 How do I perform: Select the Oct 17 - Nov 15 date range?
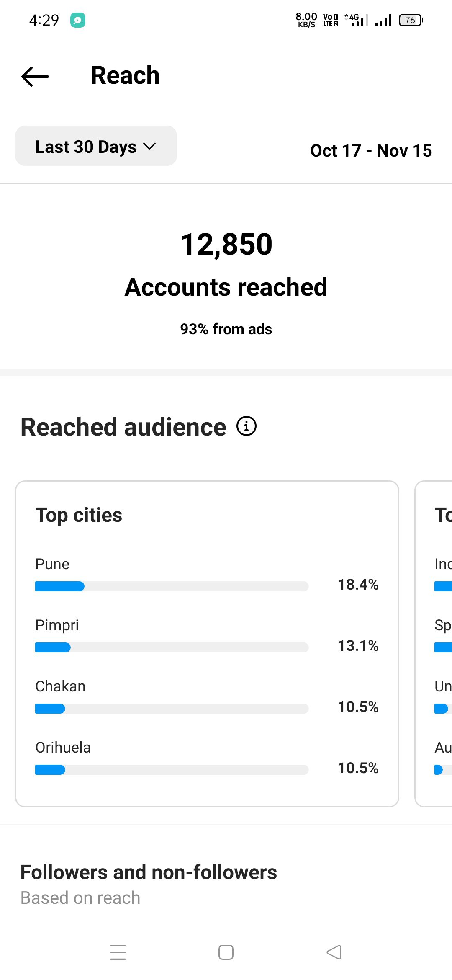tap(371, 150)
